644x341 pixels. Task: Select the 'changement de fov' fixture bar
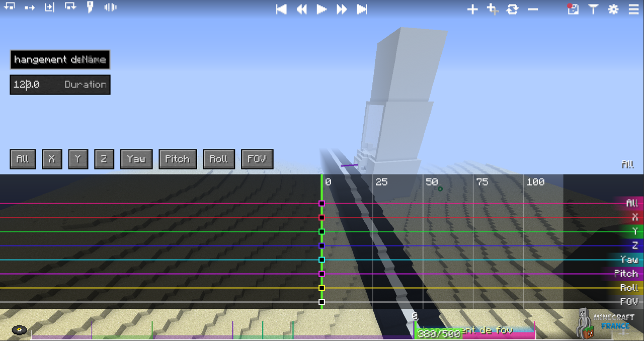click(474, 331)
